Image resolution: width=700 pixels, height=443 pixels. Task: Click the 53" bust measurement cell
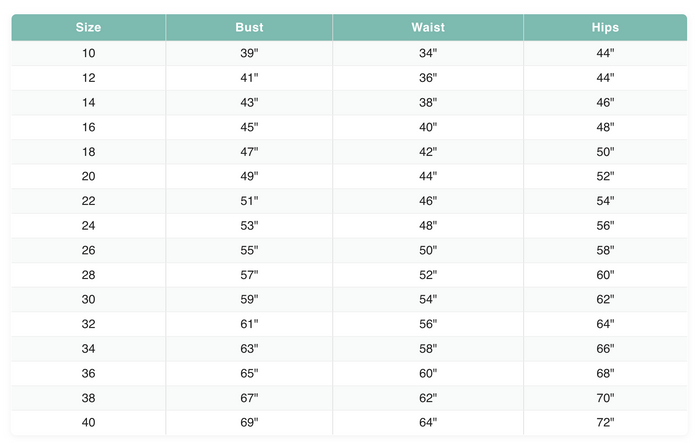click(249, 226)
